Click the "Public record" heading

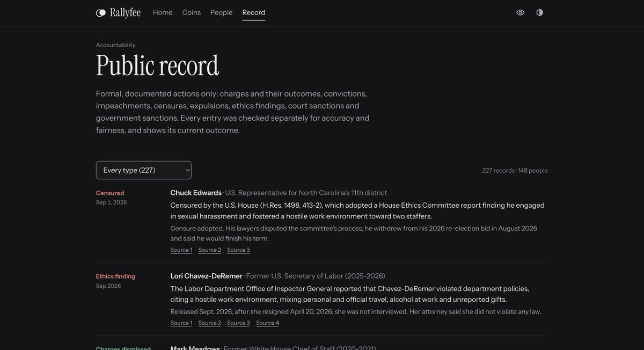pyautogui.click(x=158, y=66)
